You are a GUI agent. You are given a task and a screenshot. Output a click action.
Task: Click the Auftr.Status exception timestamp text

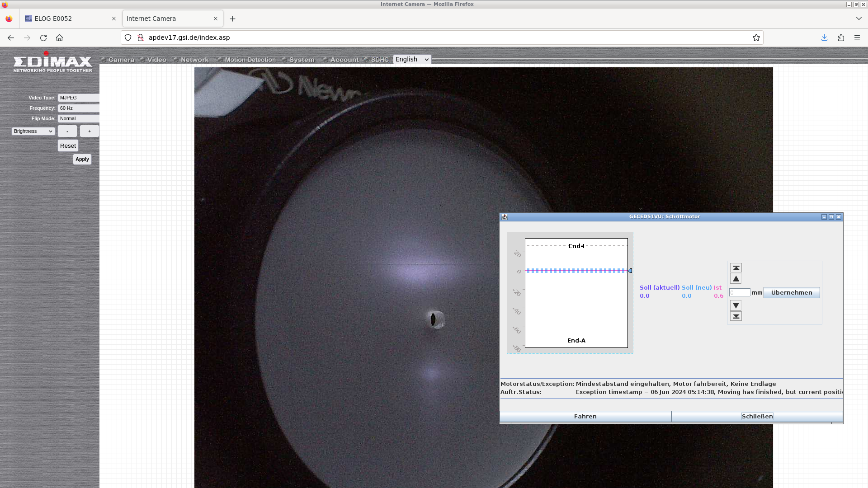[x=709, y=392]
